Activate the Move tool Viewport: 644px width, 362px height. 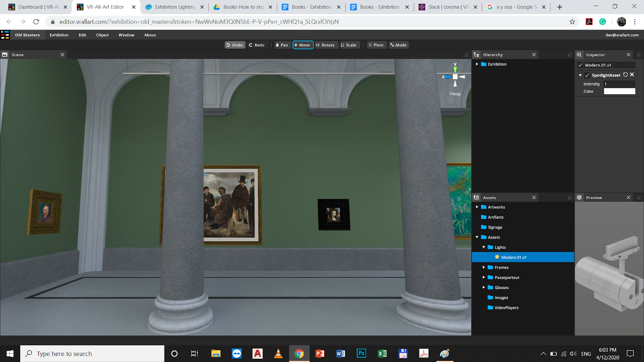pos(303,45)
